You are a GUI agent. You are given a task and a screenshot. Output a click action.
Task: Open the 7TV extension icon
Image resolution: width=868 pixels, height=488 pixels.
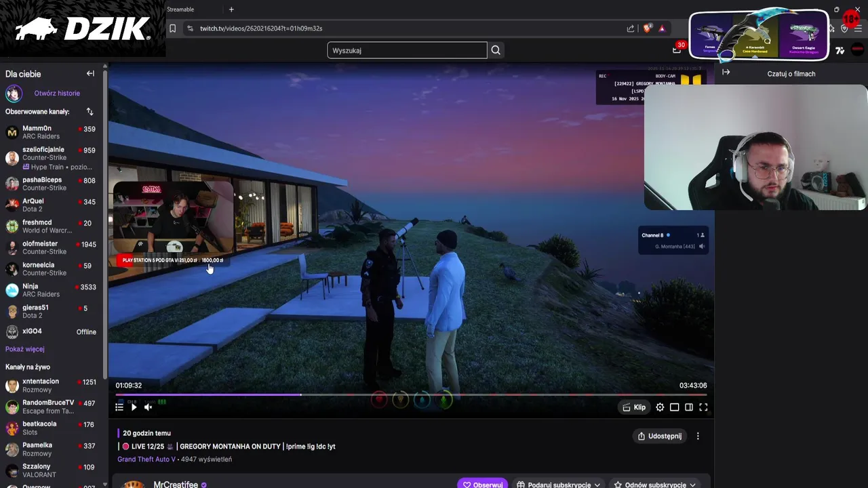point(840,50)
